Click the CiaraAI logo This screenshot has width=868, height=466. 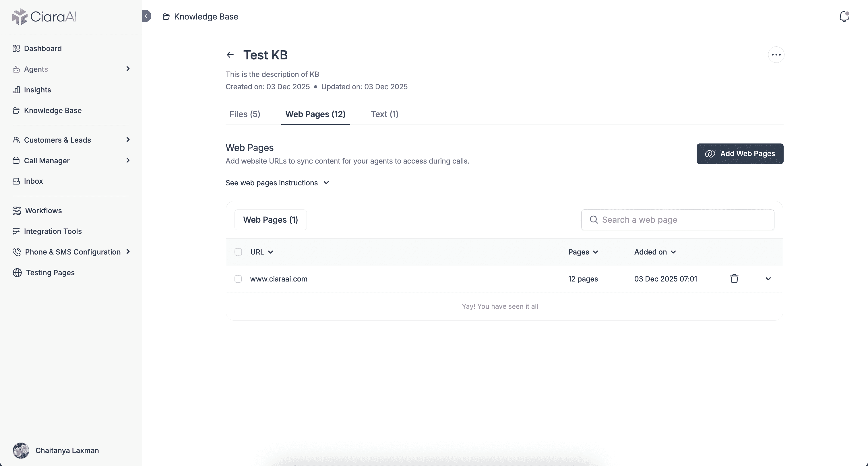pyautogui.click(x=44, y=17)
